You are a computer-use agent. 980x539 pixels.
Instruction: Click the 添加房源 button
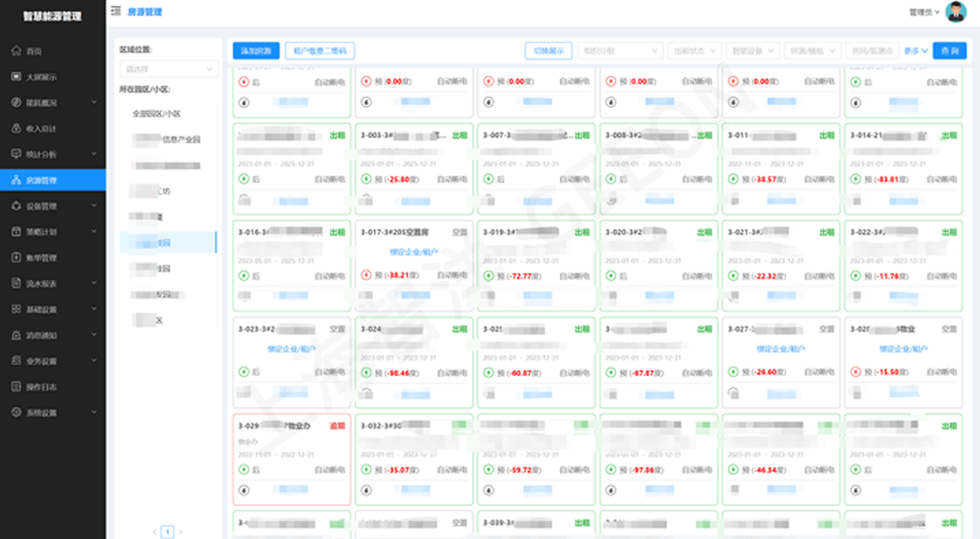(x=256, y=51)
